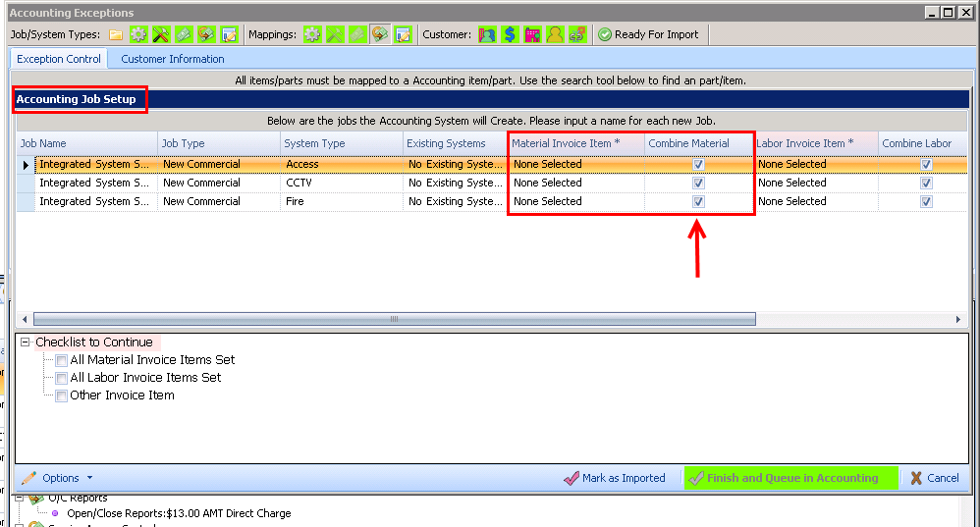
Task: Click the Material Invoice Item column header
Action: pyautogui.click(x=575, y=143)
